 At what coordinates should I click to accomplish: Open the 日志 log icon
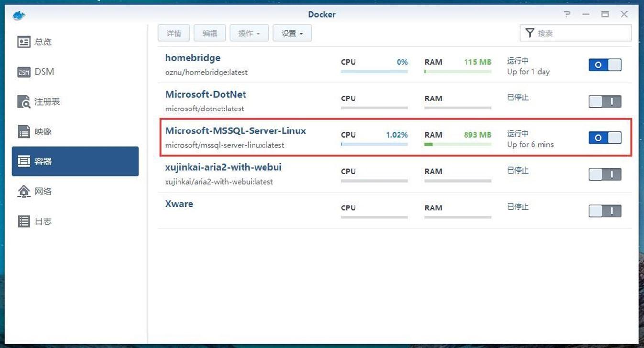[24, 221]
